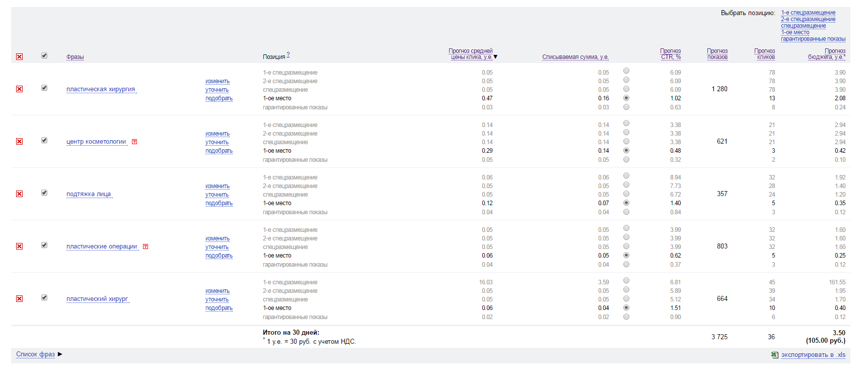This screenshot has height=371, width=868.
Task: Open warning icon next to пластические операции
Action: click(146, 246)
